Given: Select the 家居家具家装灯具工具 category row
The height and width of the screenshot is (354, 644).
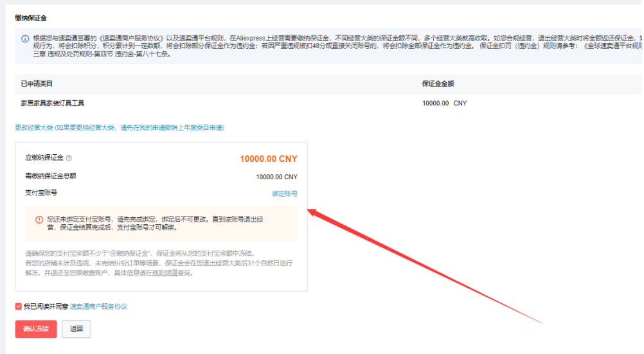Looking at the screenshot, I should tap(53, 103).
